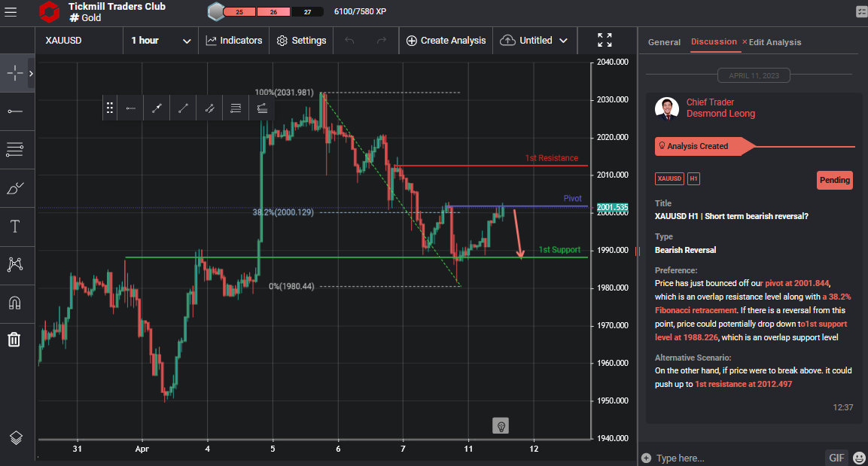
Task: Close Edit Analysis tab with X
Action: tap(745, 41)
